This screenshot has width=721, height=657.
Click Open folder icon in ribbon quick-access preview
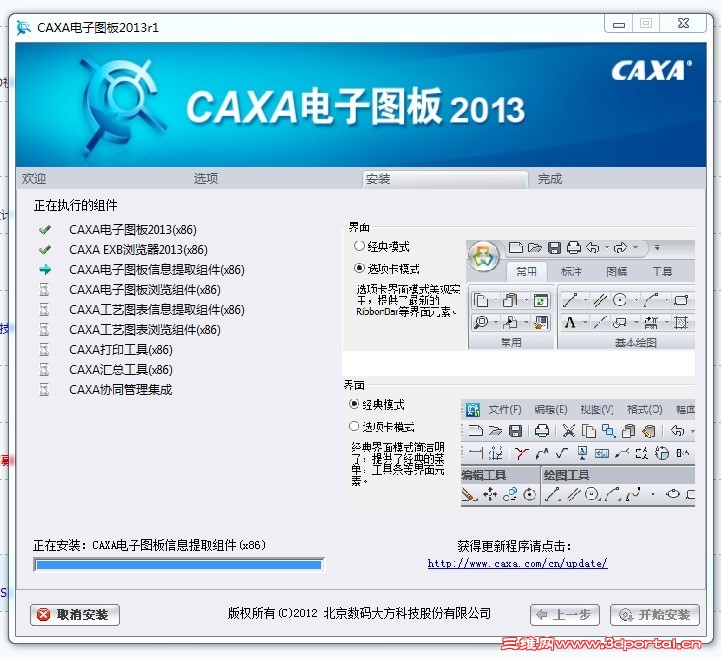point(535,248)
